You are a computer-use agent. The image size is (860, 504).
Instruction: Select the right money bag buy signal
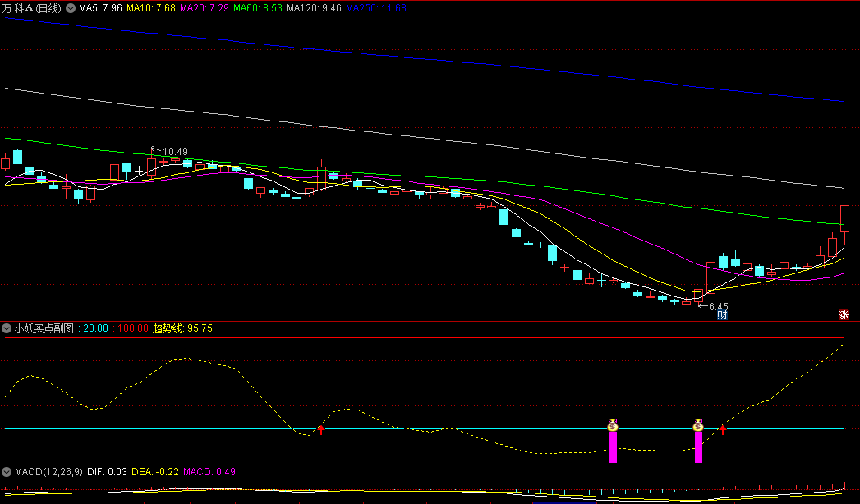[x=698, y=425]
